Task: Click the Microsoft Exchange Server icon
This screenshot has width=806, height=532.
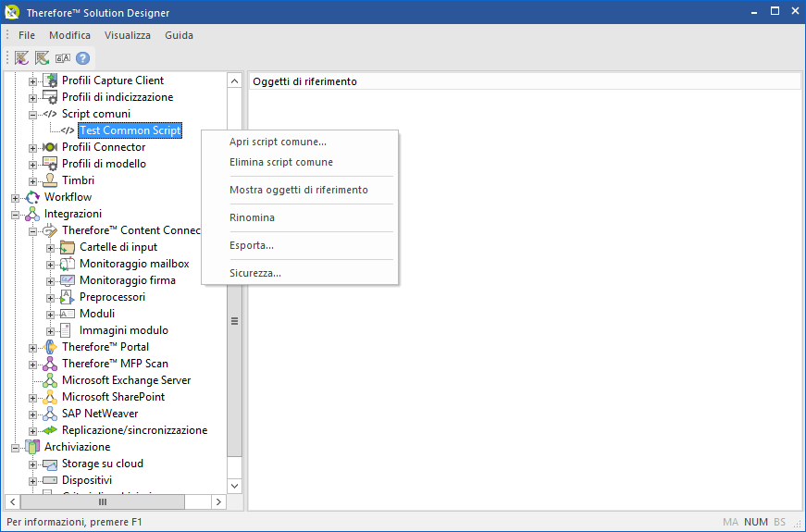Action: point(50,380)
